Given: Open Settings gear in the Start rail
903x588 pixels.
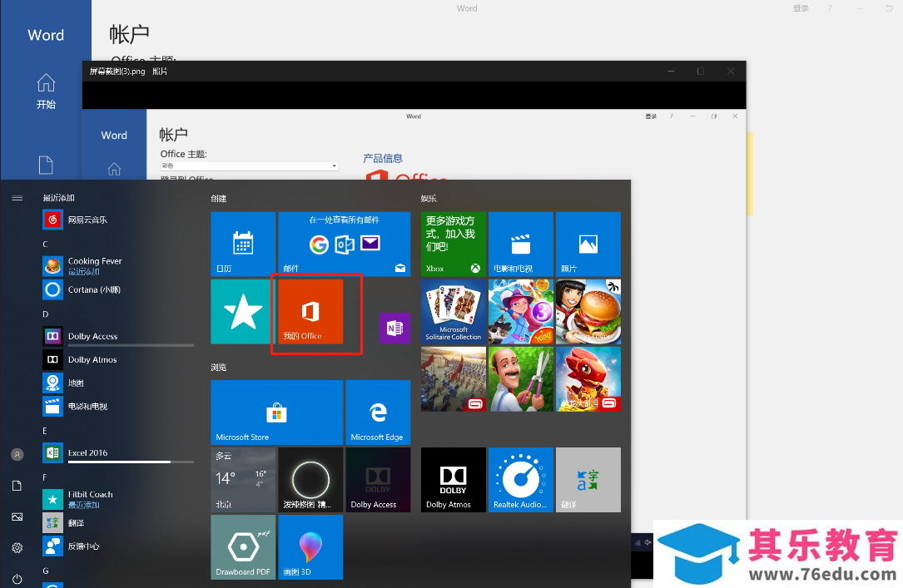Looking at the screenshot, I should 17,548.
